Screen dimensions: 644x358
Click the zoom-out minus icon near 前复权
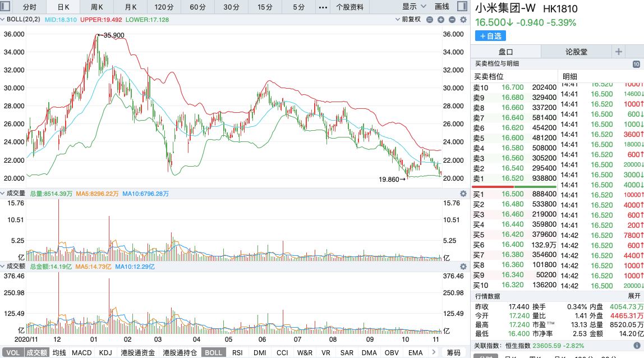click(452, 20)
